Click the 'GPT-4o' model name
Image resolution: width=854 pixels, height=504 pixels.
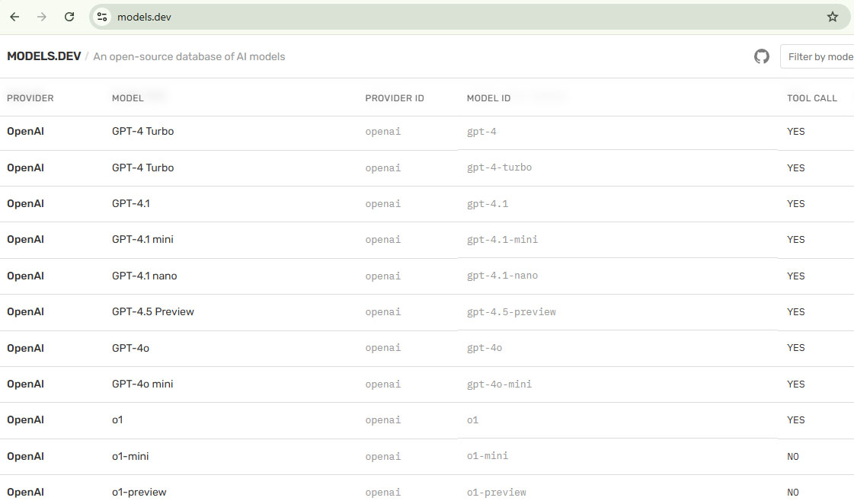(130, 348)
